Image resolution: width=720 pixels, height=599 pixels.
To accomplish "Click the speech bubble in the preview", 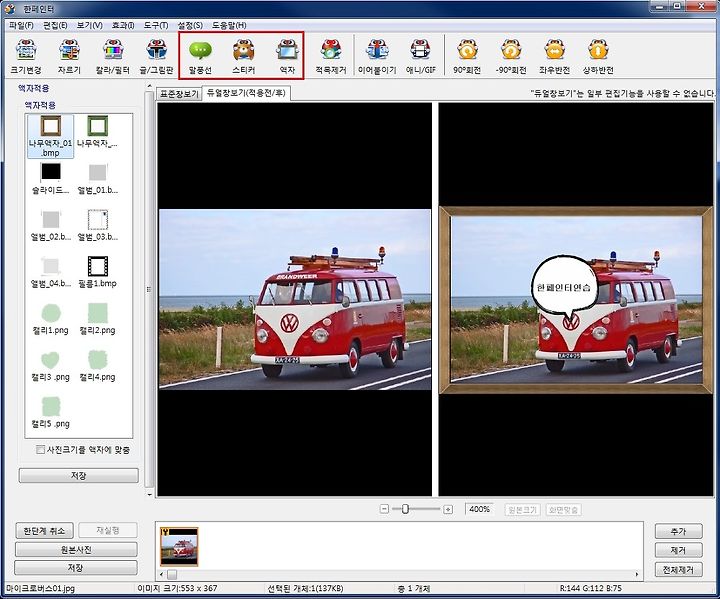I will pos(565,288).
